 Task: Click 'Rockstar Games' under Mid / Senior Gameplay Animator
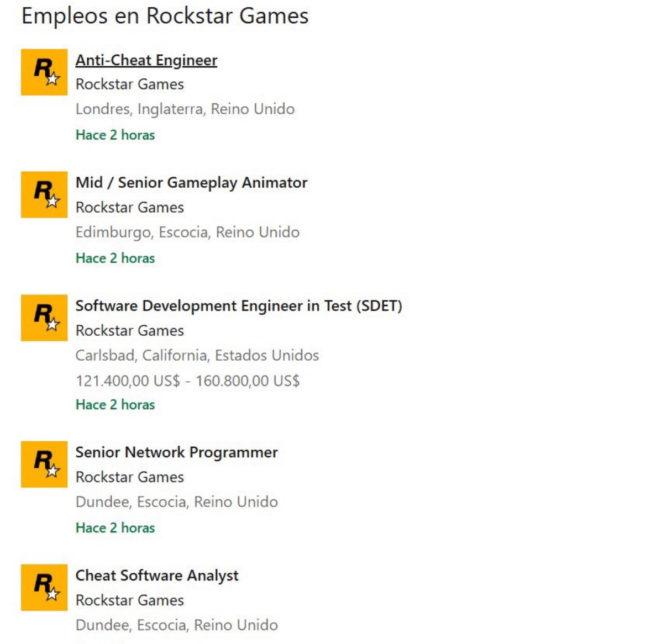(129, 208)
